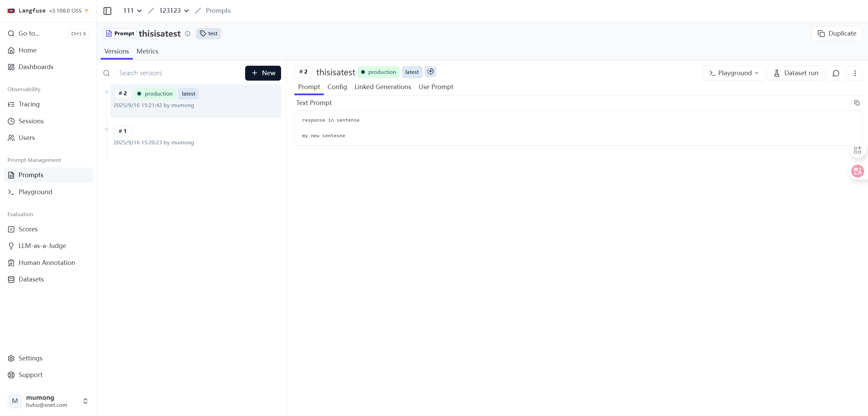Open Sessions in the sidebar

click(x=48, y=121)
